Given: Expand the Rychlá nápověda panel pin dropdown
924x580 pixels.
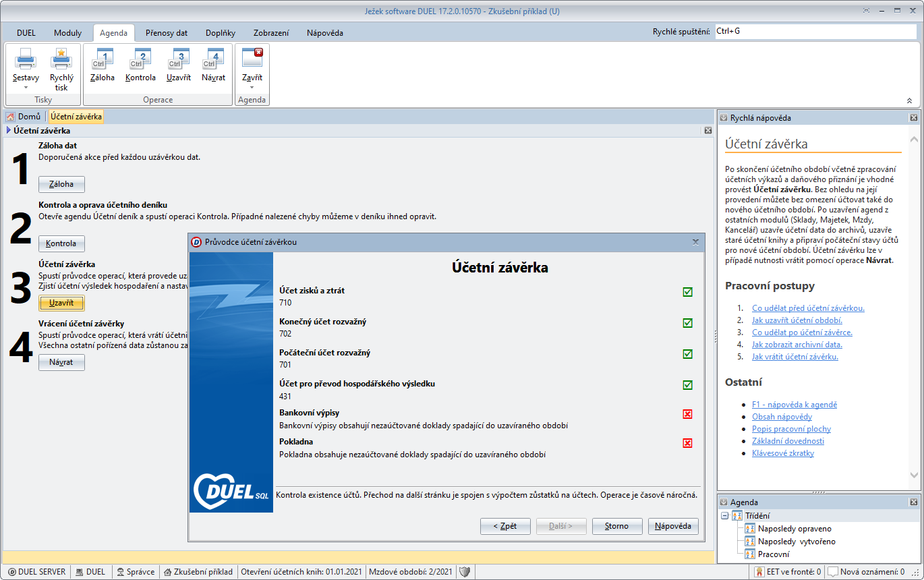Looking at the screenshot, I should pos(724,118).
